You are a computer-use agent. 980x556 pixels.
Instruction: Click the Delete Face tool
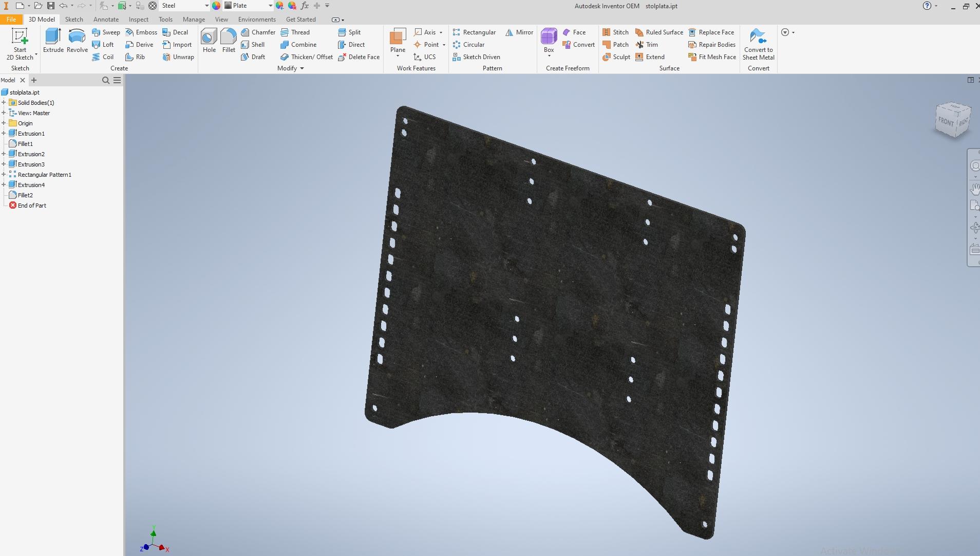359,57
